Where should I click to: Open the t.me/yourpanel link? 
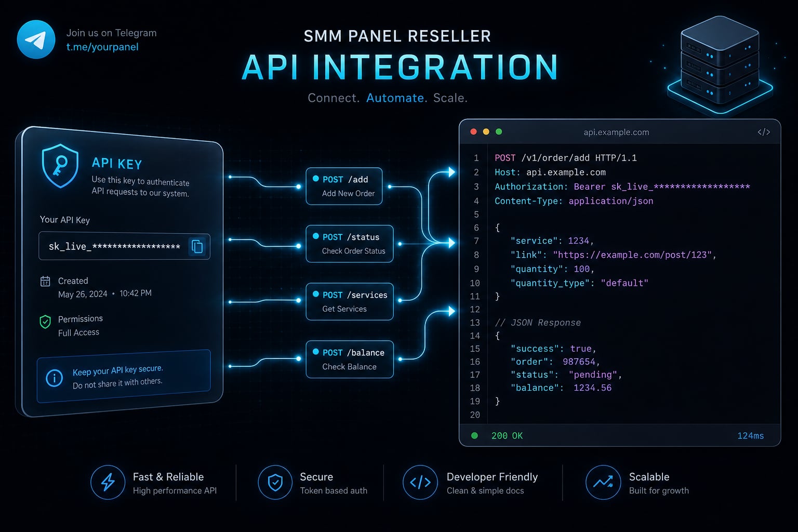pyautogui.click(x=102, y=47)
